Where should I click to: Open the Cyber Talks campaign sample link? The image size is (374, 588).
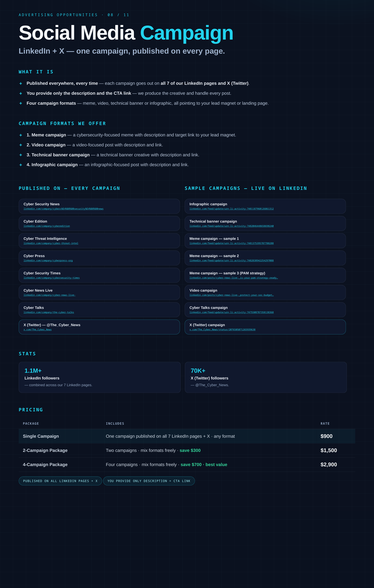point(232,312)
